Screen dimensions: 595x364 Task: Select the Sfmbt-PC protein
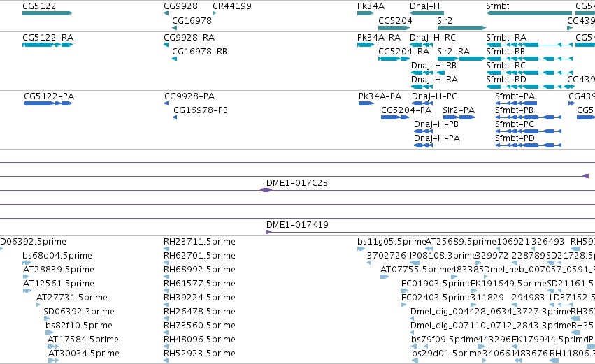528,131
